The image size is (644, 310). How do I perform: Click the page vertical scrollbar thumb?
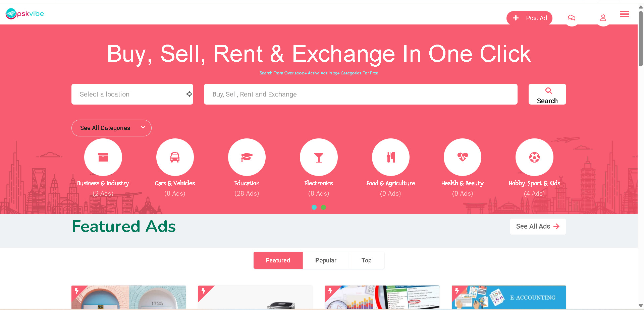tap(641, 39)
